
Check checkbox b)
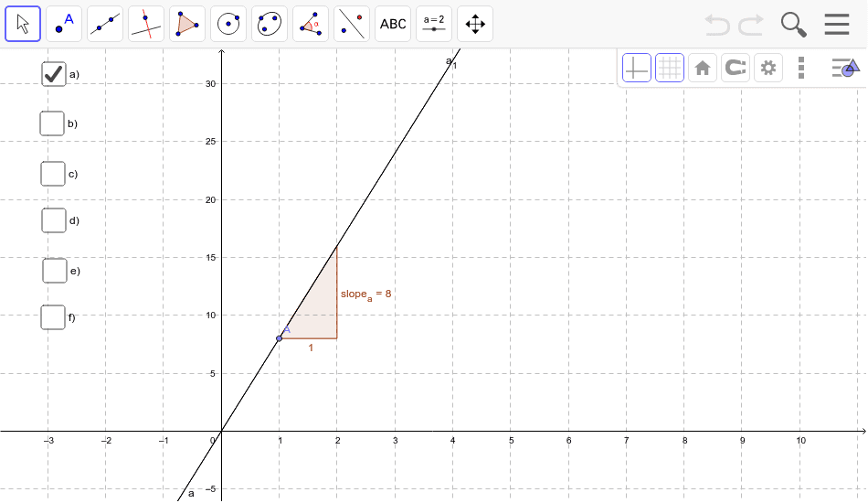click(x=52, y=123)
